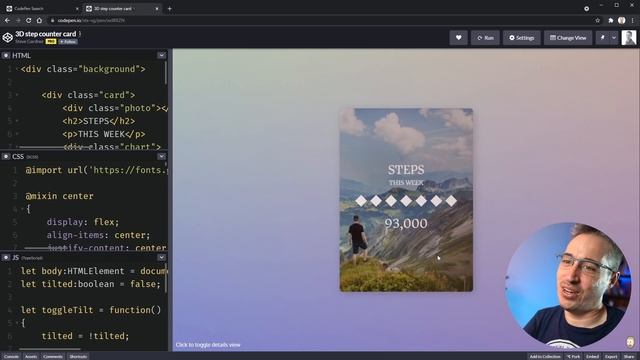The height and width of the screenshot is (360, 640).
Task: Reload the page
Action: click(29, 20)
